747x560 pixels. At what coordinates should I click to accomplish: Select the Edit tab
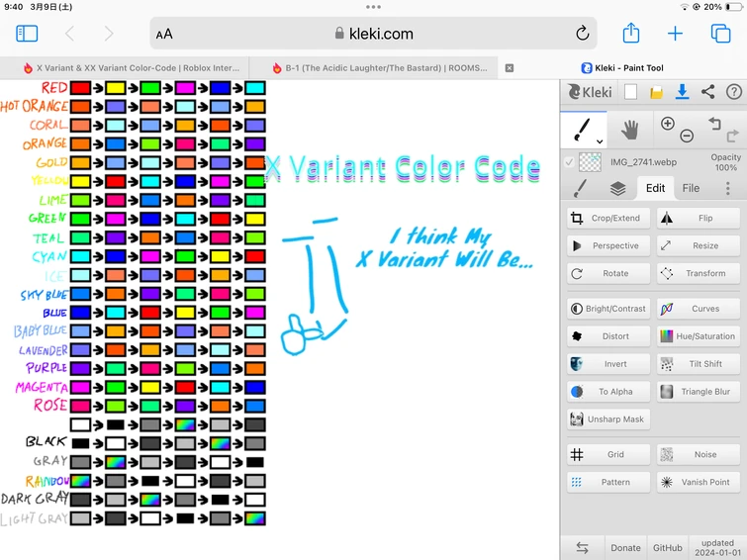tap(655, 188)
